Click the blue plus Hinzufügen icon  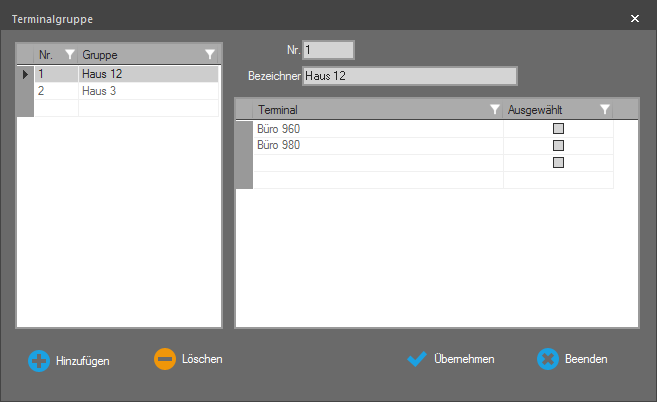point(38,360)
